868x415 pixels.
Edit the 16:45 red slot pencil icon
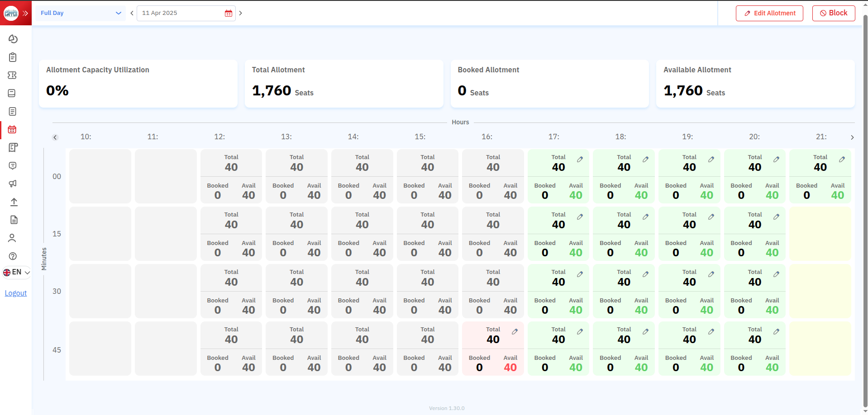tap(515, 332)
